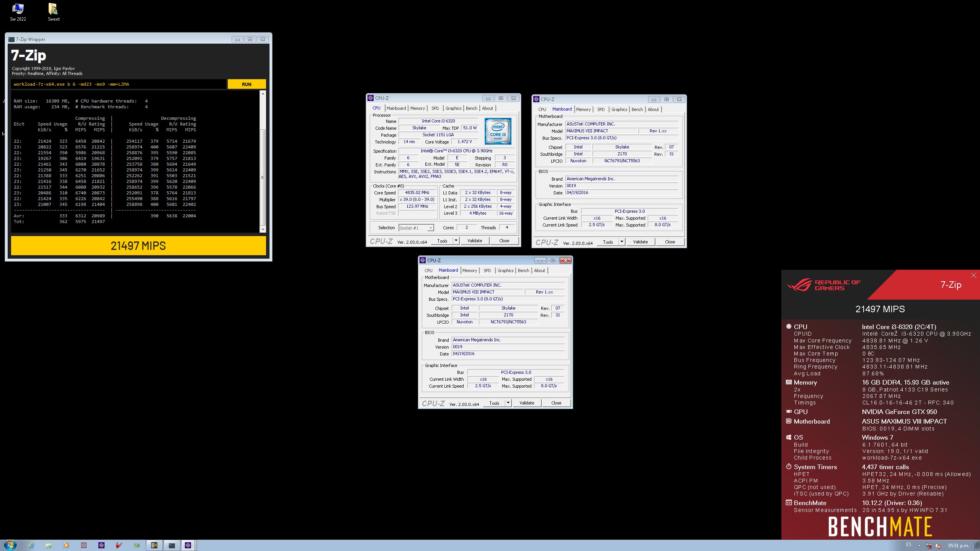980x551 pixels.
Task: Click Max Core Frequency value on the ROG panel
Action: 895,341
